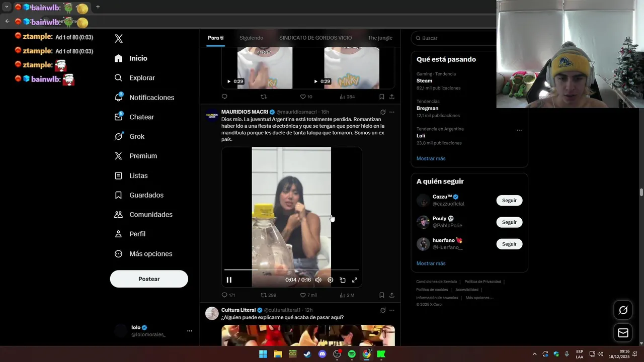Open Grok explain icon on MAURIDIOS MACRI post
Viewport: 644px width, 362px height.
[383, 112]
